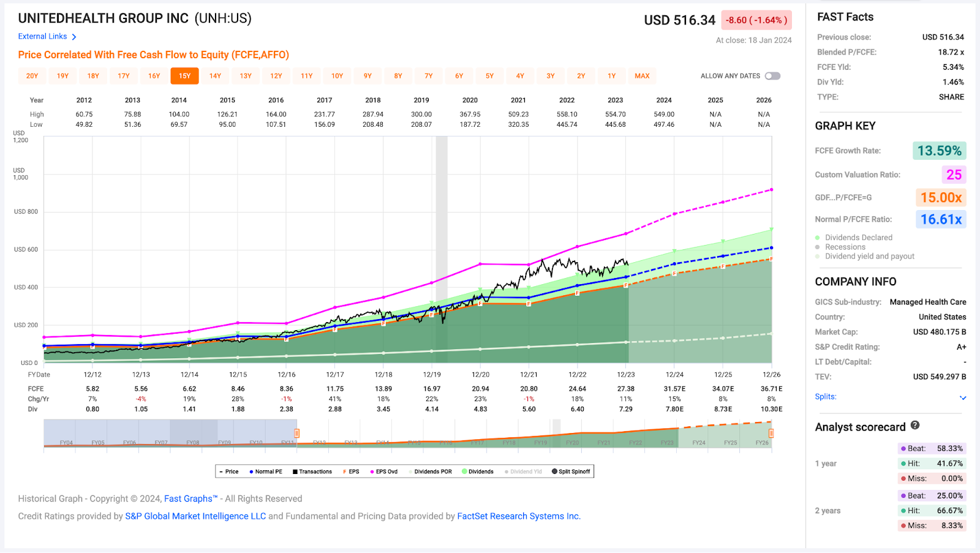The height and width of the screenshot is (553, 980).
Task: Toggle the Dividends legend item
Action: click(478, 472)
